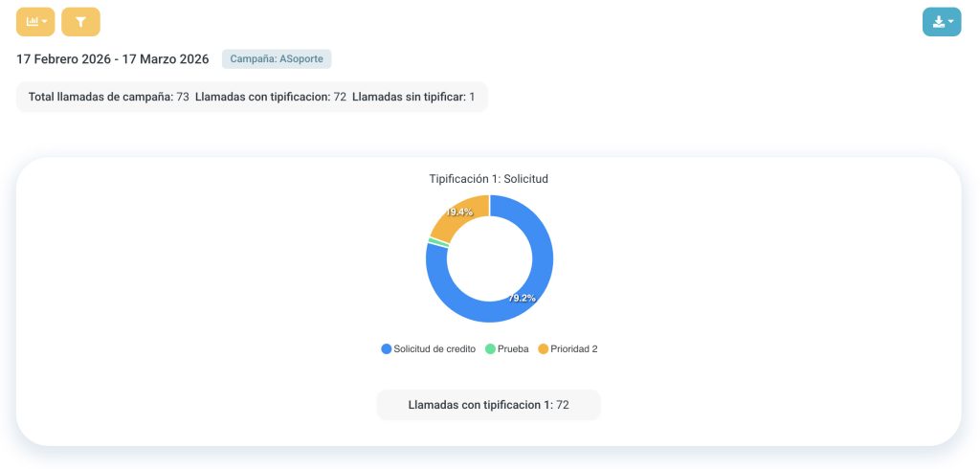Click the empty center of the donut chart

click(489, 258)
